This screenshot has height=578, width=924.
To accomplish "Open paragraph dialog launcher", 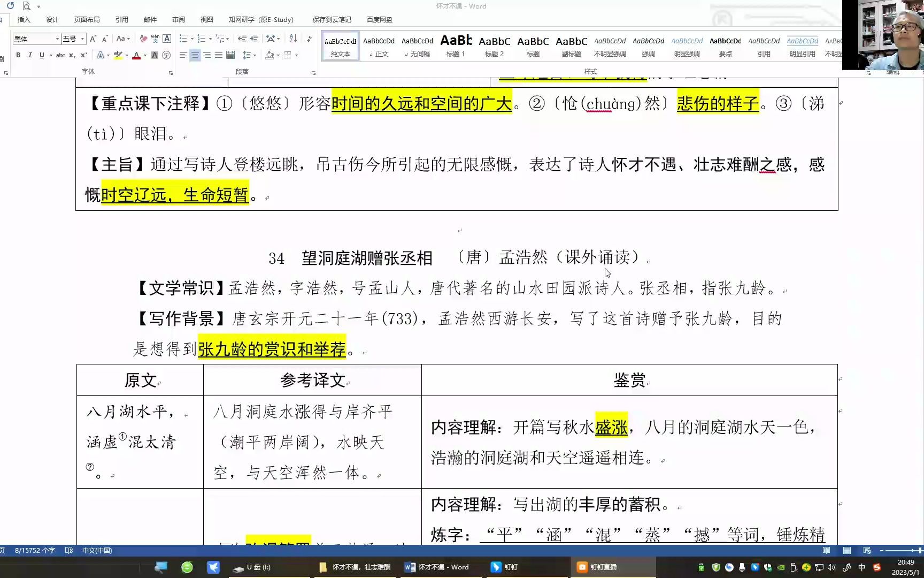I will (x=313, y=73).
